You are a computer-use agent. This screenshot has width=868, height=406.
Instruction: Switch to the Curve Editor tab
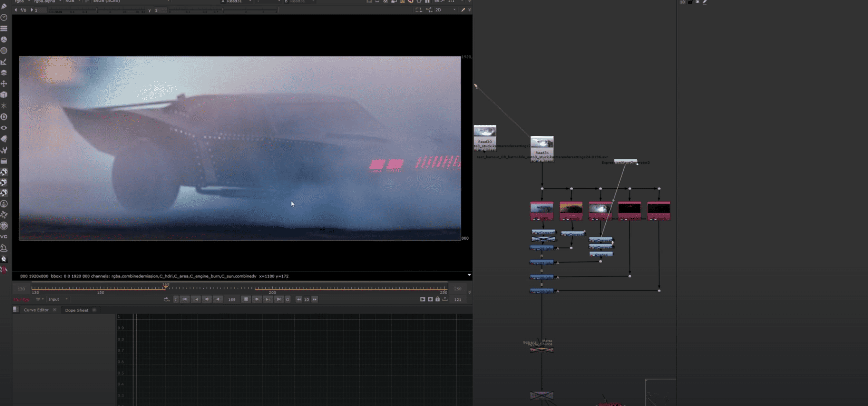36,310
